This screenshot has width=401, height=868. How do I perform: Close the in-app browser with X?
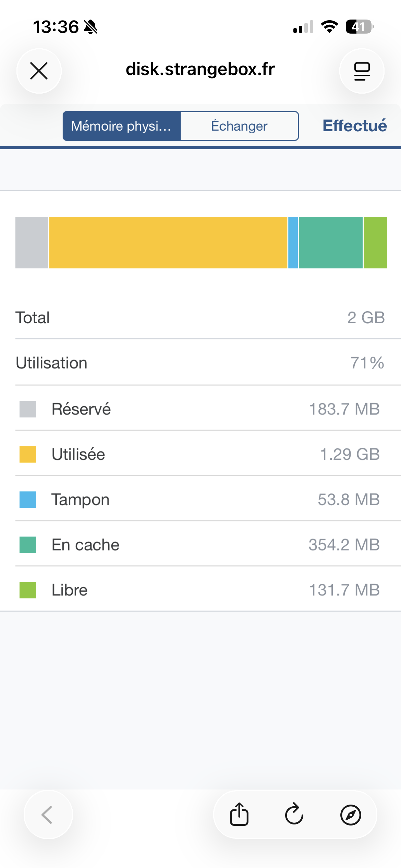tap(39, 71)
